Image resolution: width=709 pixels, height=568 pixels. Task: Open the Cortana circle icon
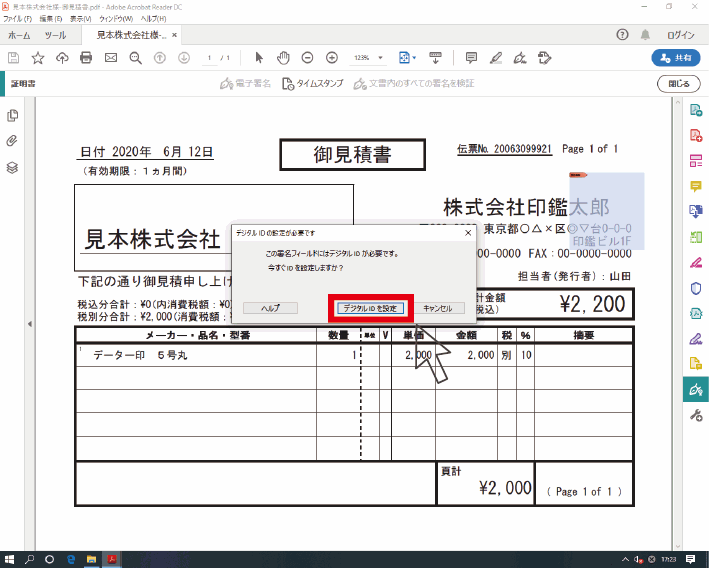click(50, 559)
